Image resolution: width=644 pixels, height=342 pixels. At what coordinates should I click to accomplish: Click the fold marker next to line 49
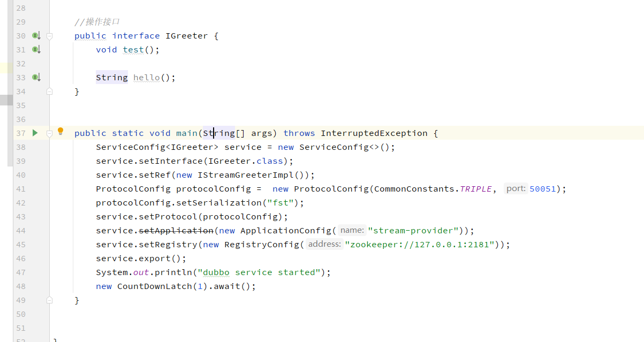[x=49, y=300]
